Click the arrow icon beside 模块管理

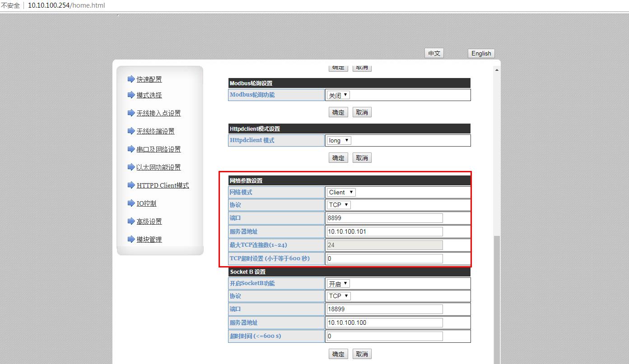click(x=131, y=240)
